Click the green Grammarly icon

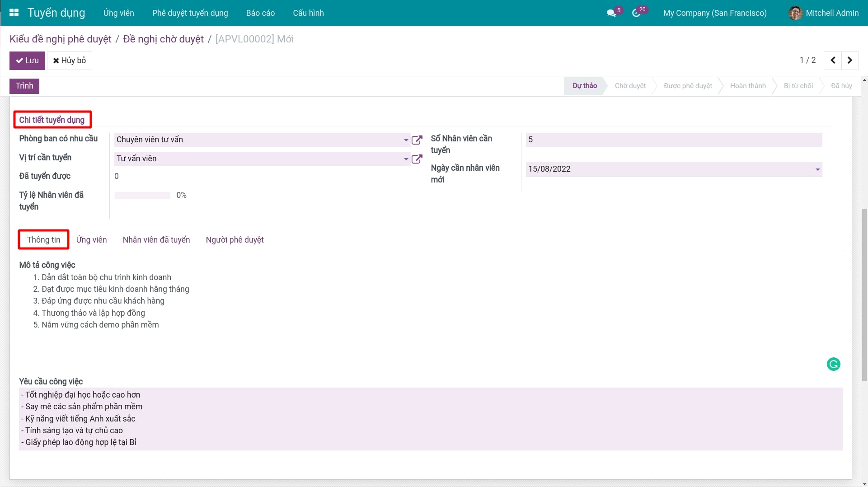click(833, 364)
